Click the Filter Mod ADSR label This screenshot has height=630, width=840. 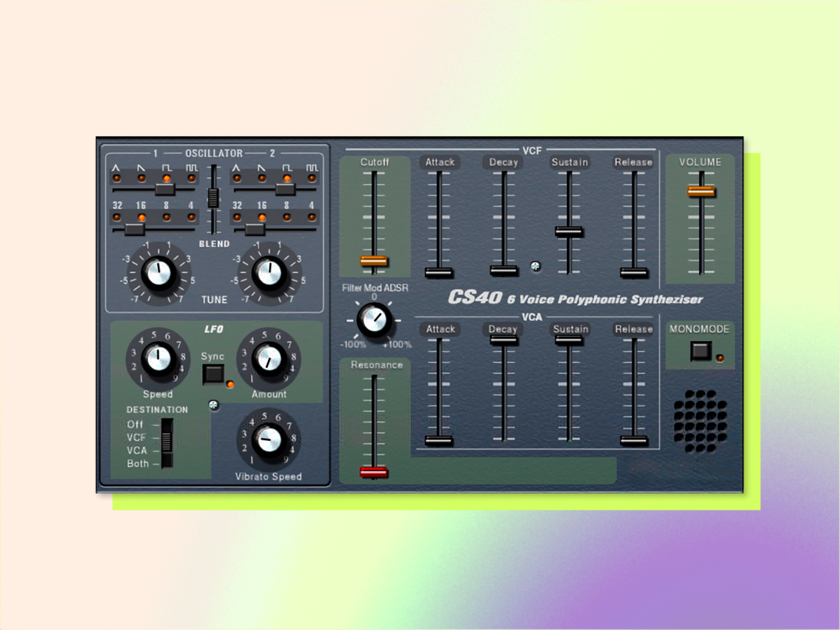click(375, 287)
